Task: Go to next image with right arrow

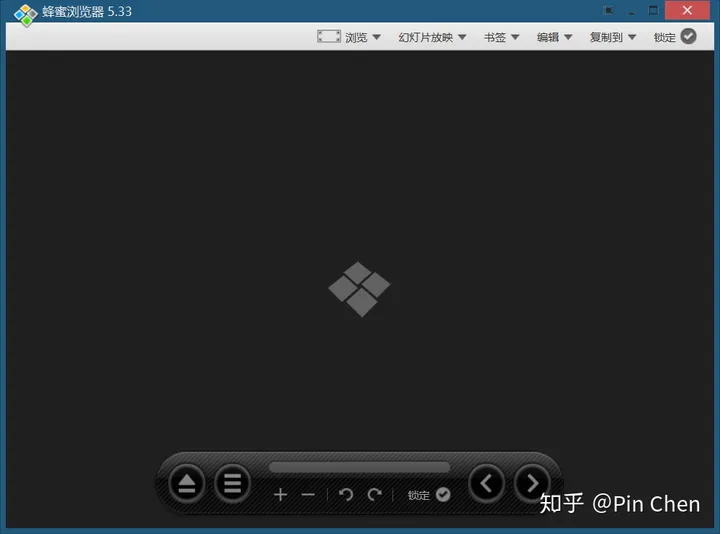Action: (532, 484)
